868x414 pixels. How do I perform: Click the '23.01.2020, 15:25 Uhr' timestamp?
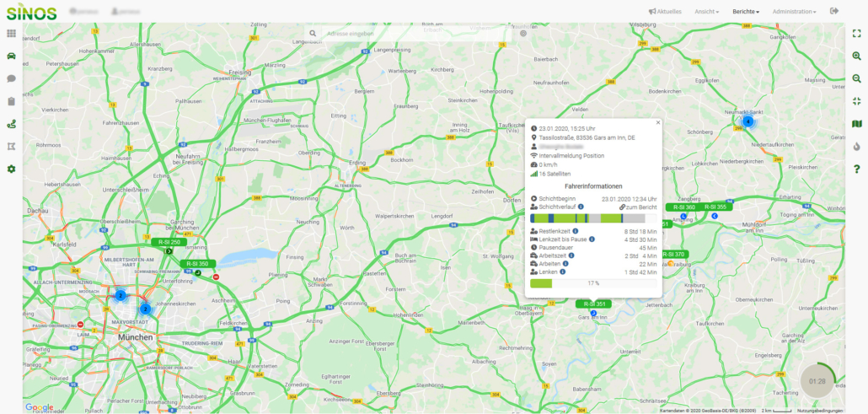(x=567, y=128)
